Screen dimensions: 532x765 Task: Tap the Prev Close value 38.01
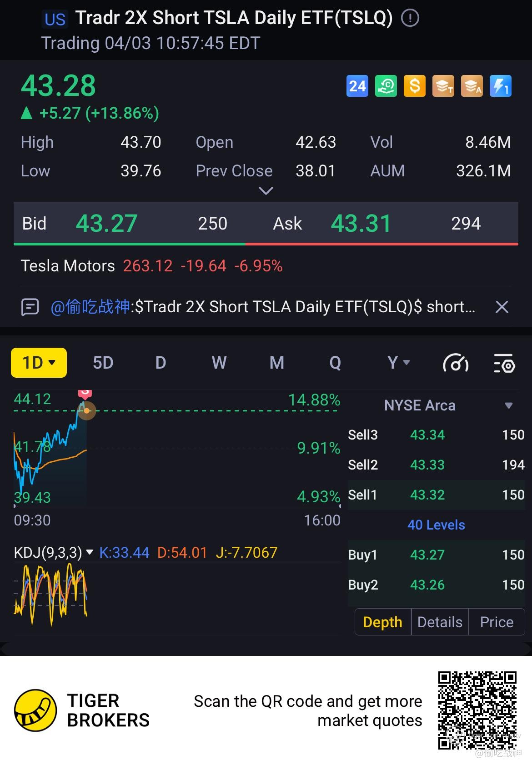click(316, 171)
